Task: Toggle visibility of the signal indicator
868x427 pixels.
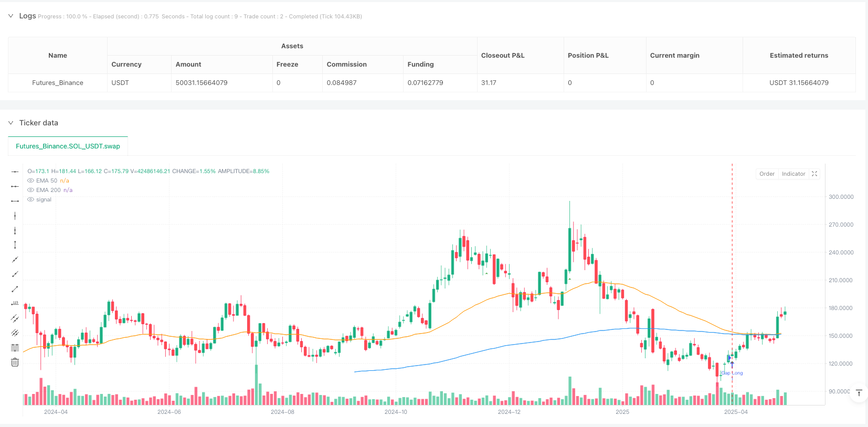Action: (x=31, y=200)
